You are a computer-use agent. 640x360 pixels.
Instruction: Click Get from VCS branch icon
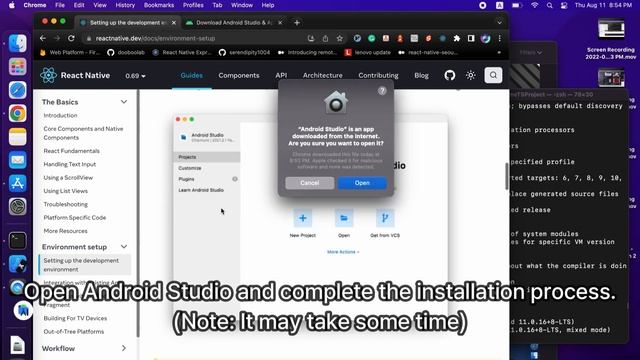(385, 218)
